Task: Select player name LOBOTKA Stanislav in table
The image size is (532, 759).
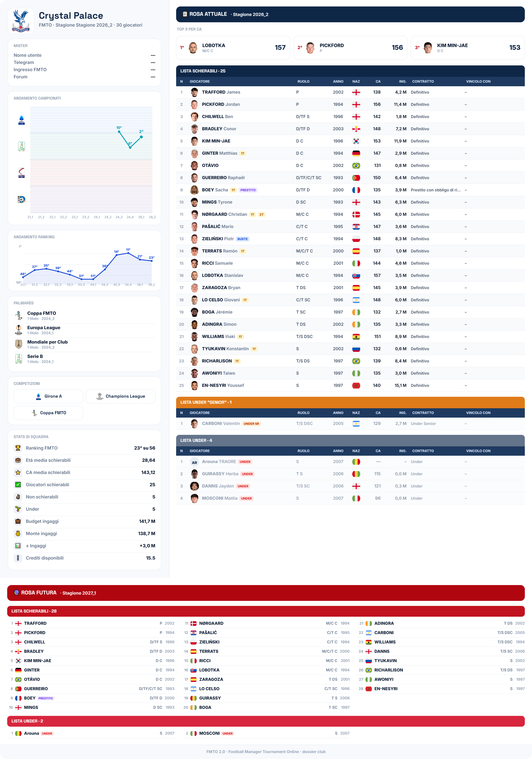Action: (x=223, y=275)
